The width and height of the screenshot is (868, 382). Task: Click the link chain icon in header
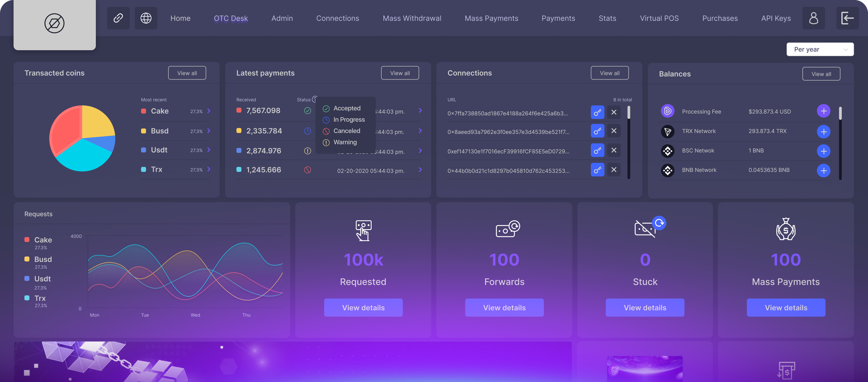point(118,18)
